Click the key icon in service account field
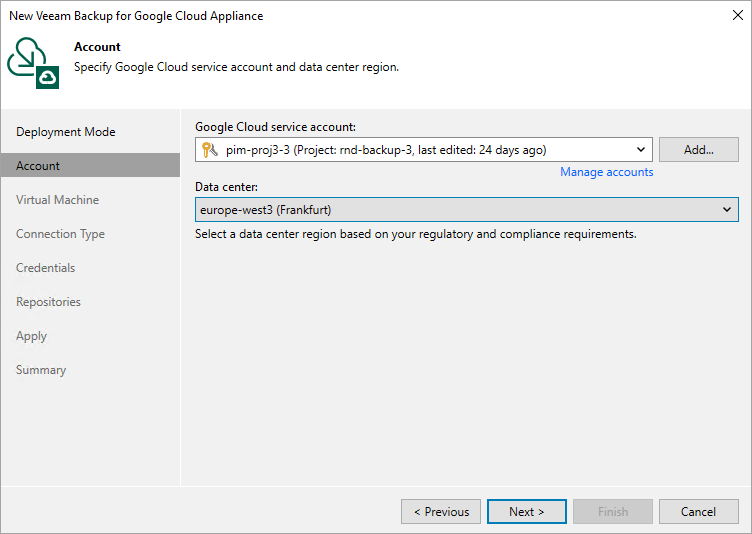This screenshot has width=752, height=534. point(210,150)
